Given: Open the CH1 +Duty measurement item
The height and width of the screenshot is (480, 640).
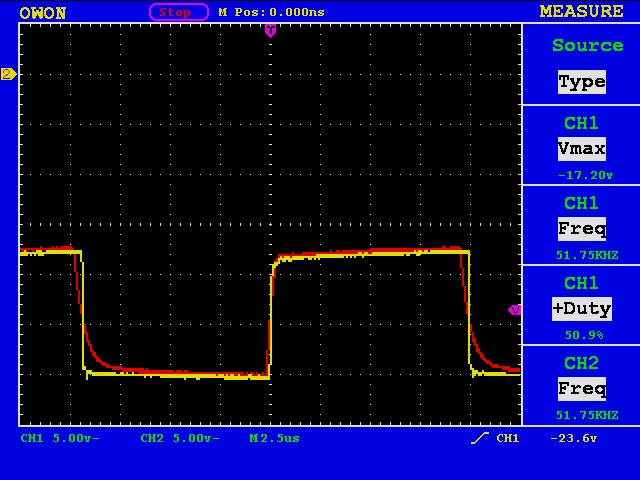Looking at the screenshot, I should tap(581, 304).
